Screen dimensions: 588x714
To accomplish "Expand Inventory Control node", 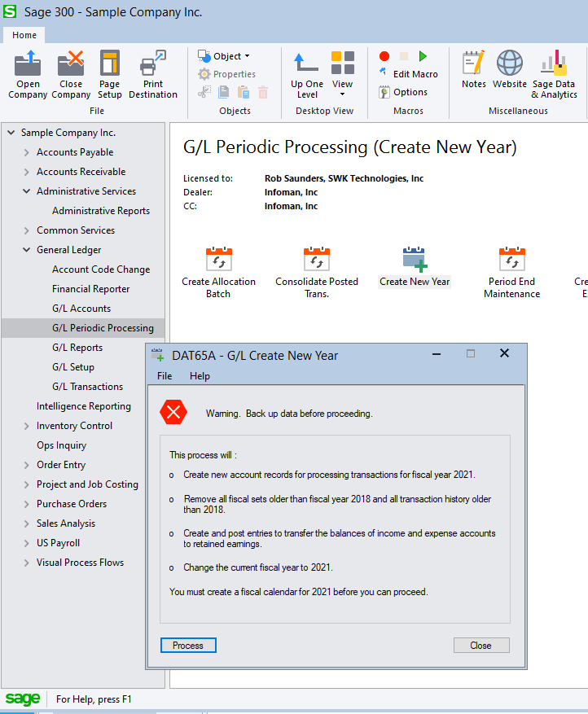I will click(x=26, y=426).
